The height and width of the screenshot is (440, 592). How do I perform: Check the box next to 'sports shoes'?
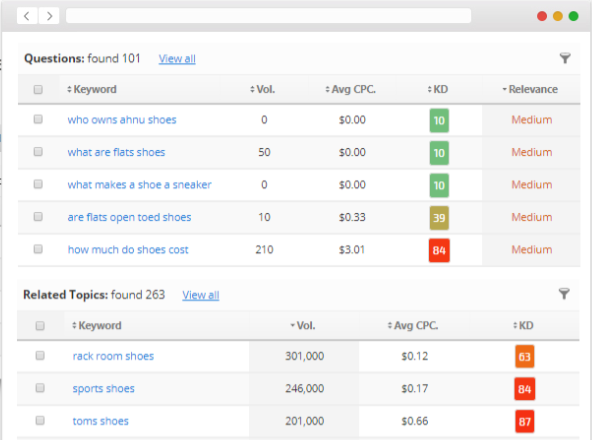coord(40,388)
